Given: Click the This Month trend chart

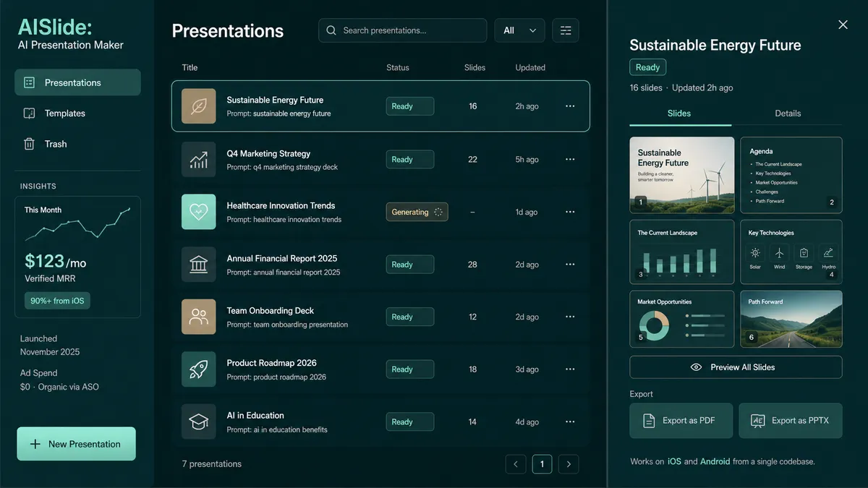Looking at the screenshot, I should (77, 224).
